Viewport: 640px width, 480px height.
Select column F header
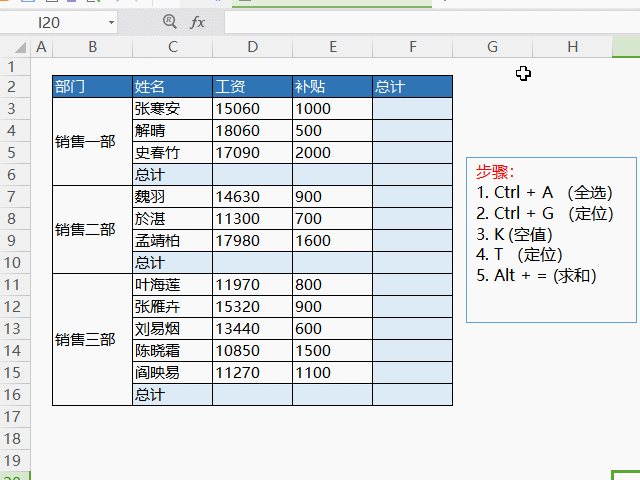[413, 47]
